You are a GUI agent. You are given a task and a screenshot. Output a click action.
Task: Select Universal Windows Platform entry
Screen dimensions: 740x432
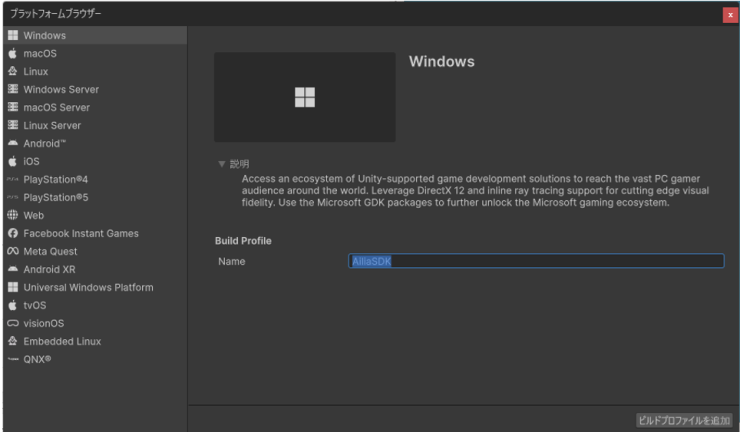click(x=88, y=288)
